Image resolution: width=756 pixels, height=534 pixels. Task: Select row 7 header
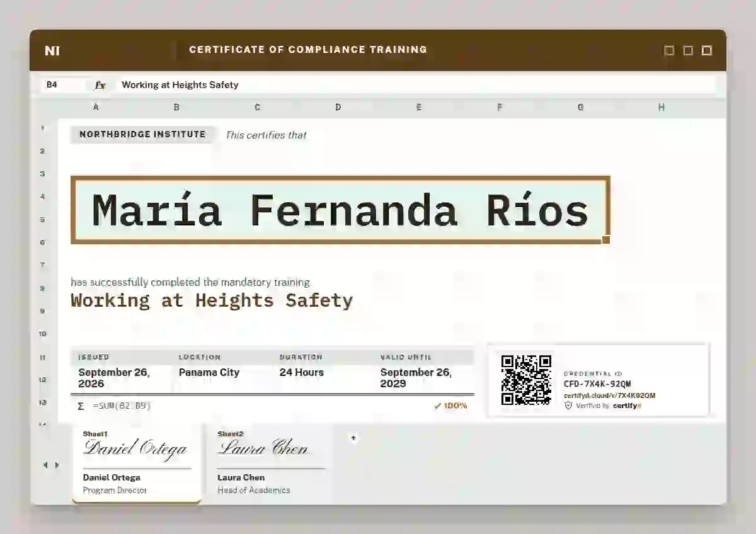coord(43,265)
